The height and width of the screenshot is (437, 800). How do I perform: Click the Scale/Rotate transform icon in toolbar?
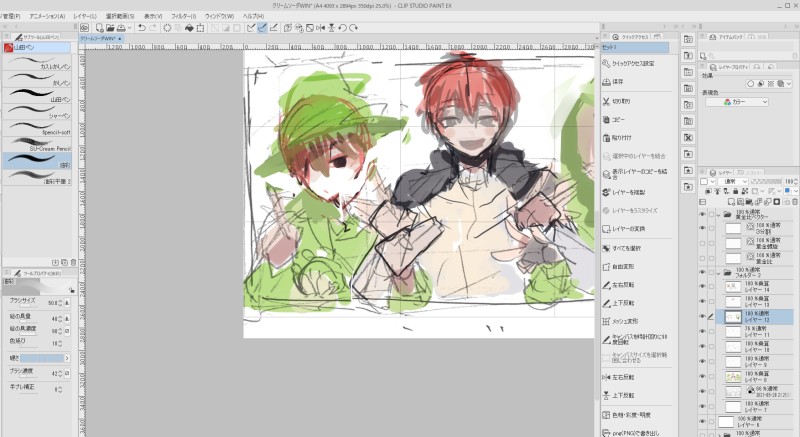pyautogui.click(x=201, y=28)
